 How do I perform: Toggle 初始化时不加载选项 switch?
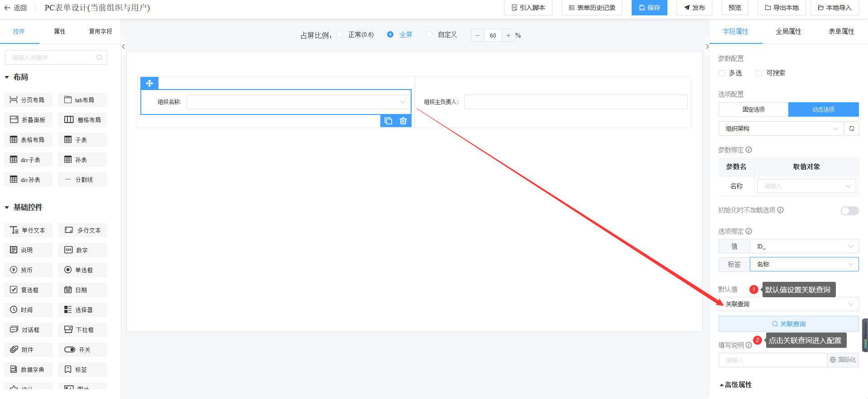[x=849, y=211]
